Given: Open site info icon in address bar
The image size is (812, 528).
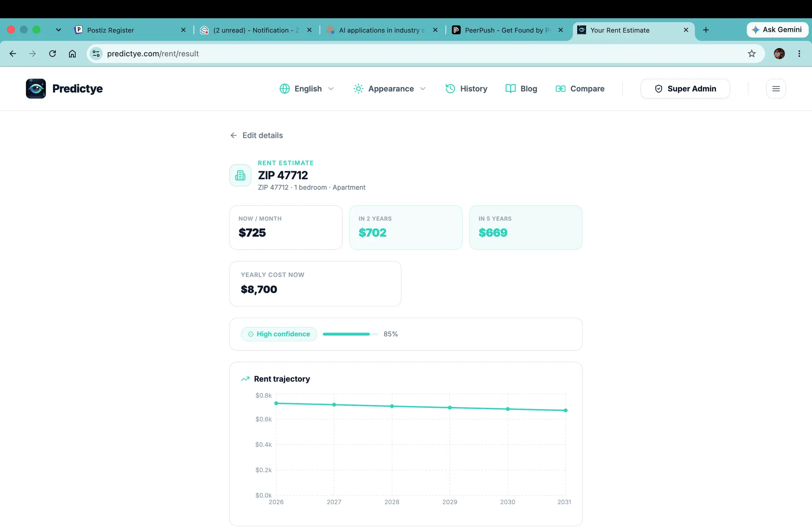Looking at the screenshot, I should tap(96, 54).
